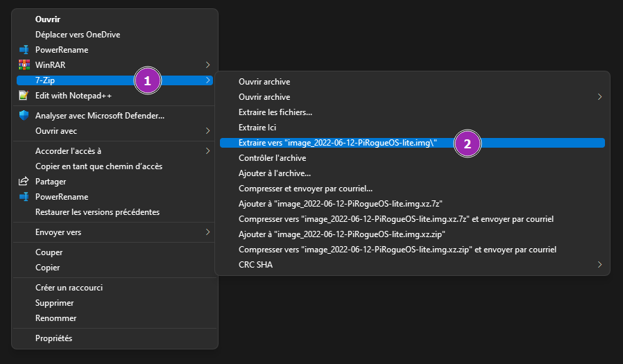The width and height of the screenshot is (623, 364).
Task: Click the WinRAR books icon
Action: [24, 64]
